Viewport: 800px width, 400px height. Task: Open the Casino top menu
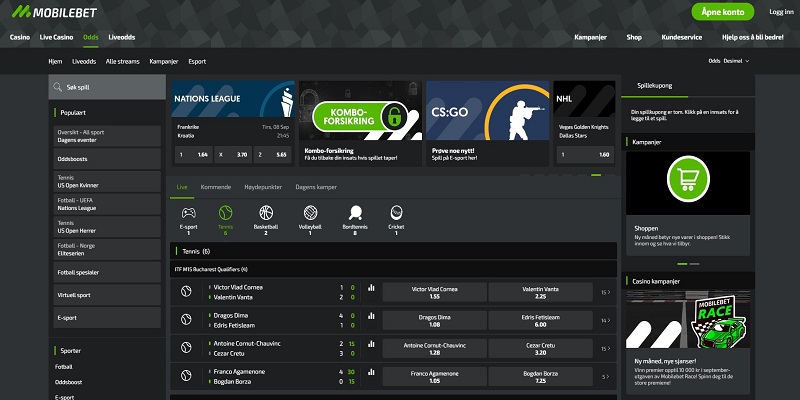pos(20,37)
